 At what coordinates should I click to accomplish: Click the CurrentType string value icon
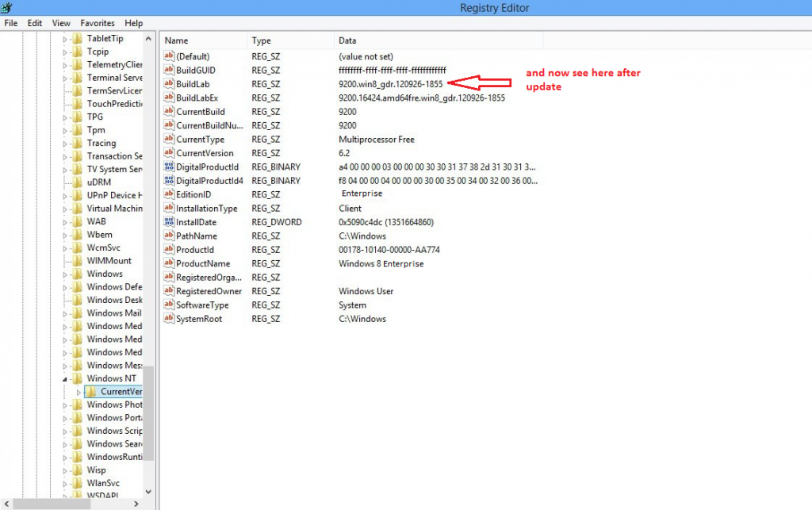169,140
